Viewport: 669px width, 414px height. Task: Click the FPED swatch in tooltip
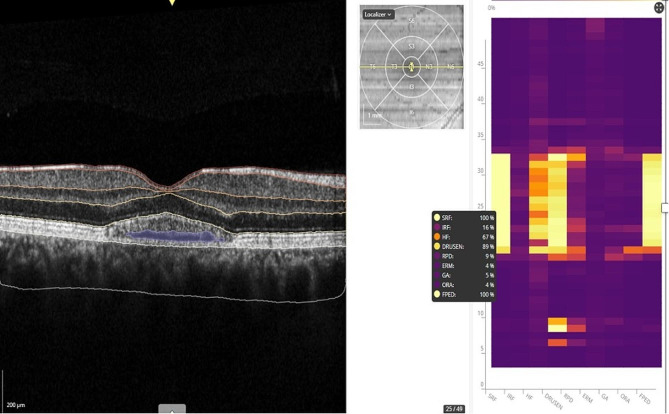tap(437, 294)
